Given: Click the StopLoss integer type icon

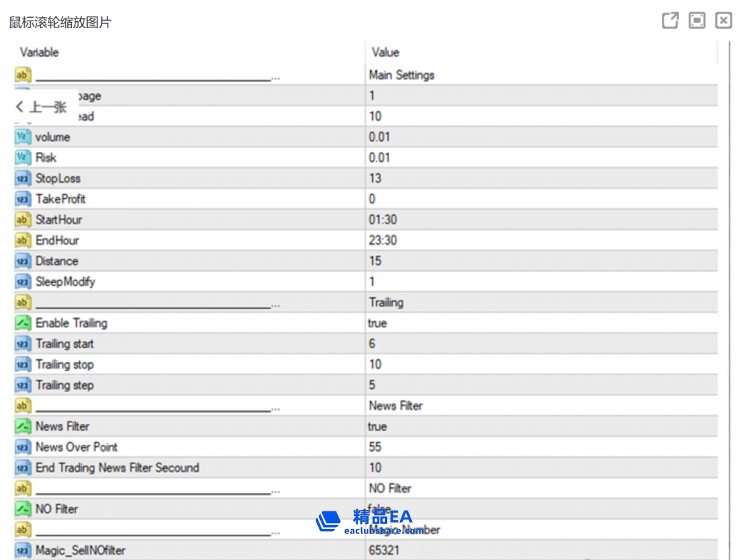Looking at the screenshot, I should pos(23,179).
